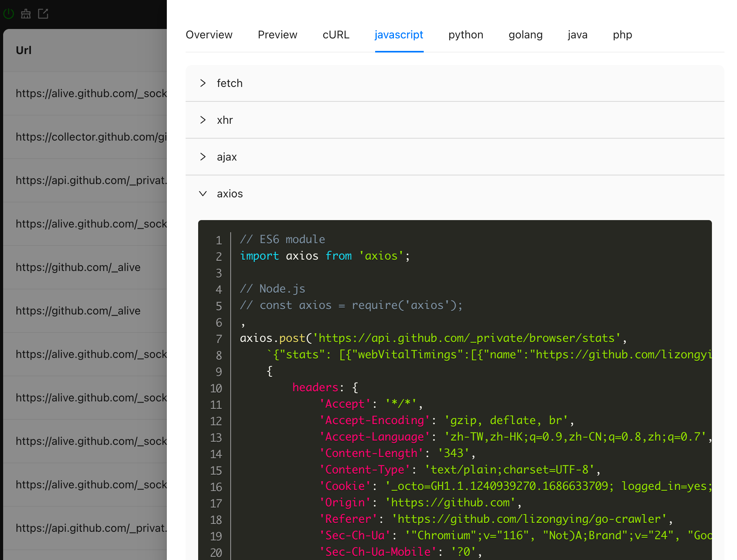Open the python tab
737x560 pixels.
pos(466,35)
